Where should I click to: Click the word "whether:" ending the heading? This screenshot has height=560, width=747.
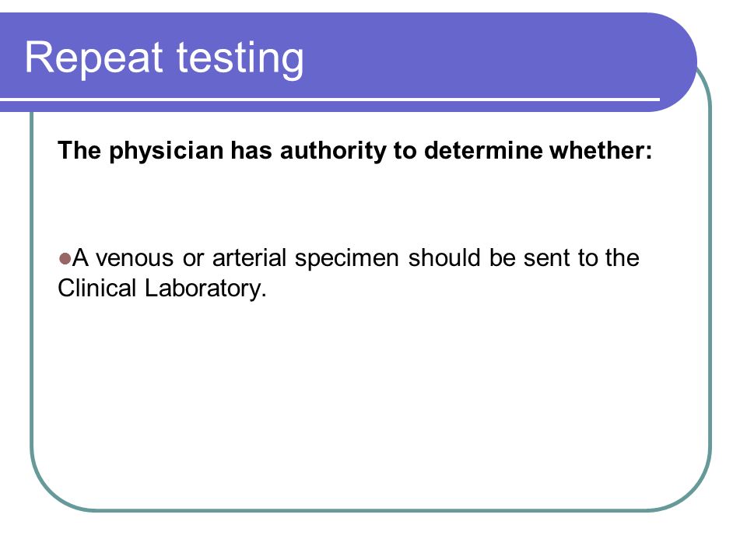pos(601,150)
